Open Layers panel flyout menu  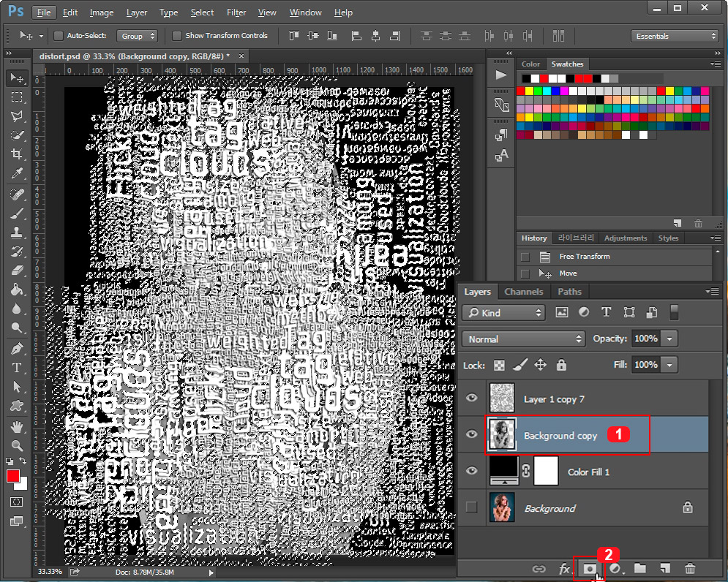(x=712, y=292)
